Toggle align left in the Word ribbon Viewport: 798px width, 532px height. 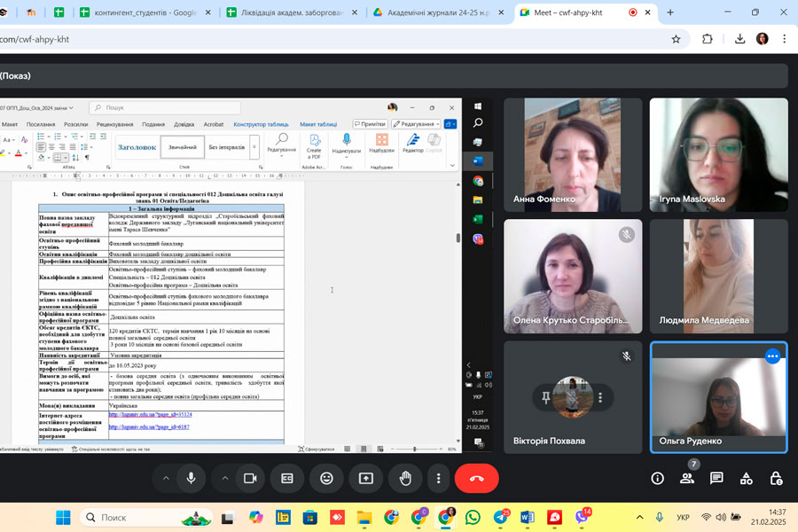(x=41, y=147)
